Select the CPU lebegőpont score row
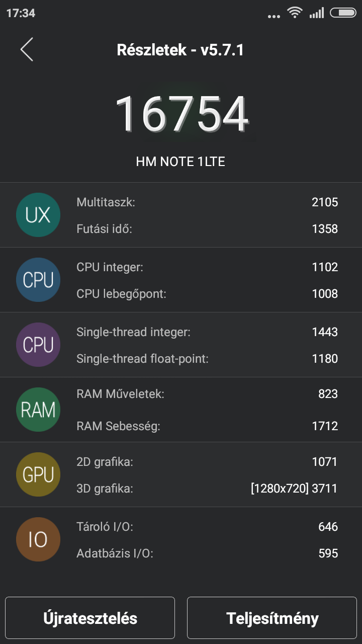 (x=207, y=294)
